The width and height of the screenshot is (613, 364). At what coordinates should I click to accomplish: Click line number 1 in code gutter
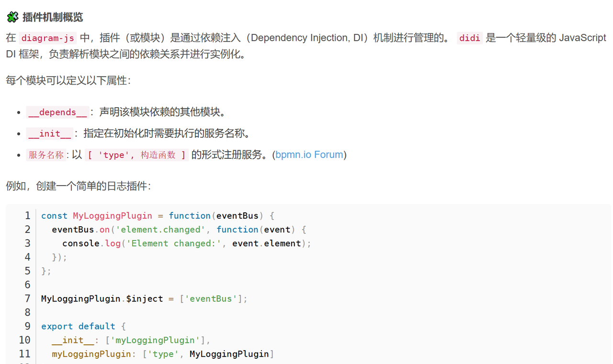tap(28, 216)
